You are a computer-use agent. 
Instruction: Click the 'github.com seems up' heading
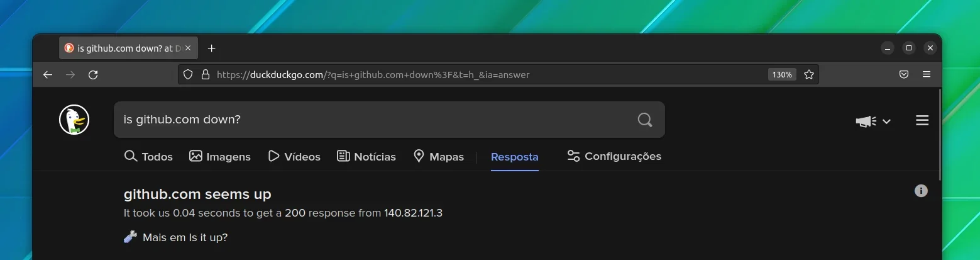[197, 194]
